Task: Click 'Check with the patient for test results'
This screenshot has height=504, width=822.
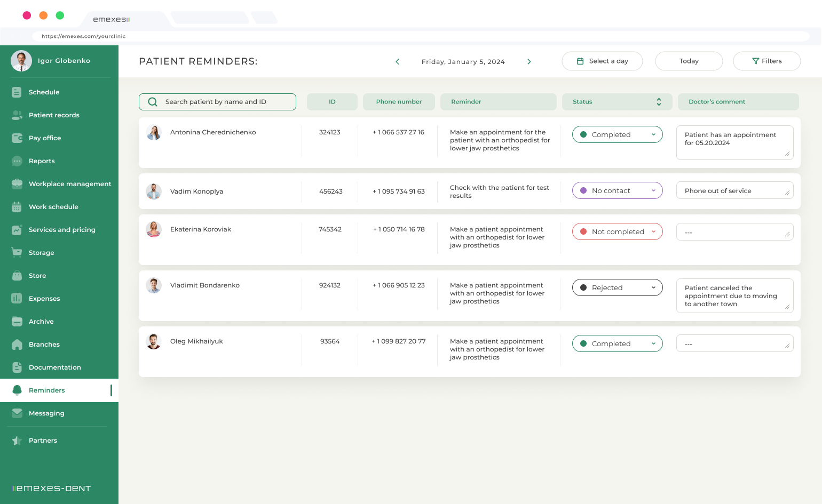Action: (x=500, y=191)
